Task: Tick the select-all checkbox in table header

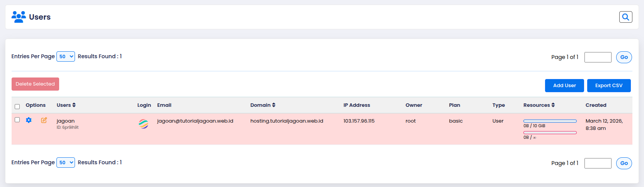Action: click(17, 106)
